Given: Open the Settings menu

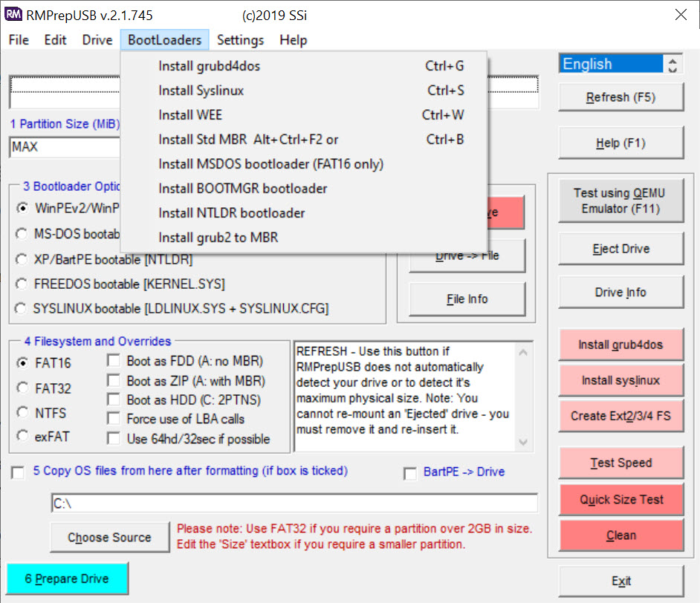Looking at the screenshot, I should click(x=240, y=40).
